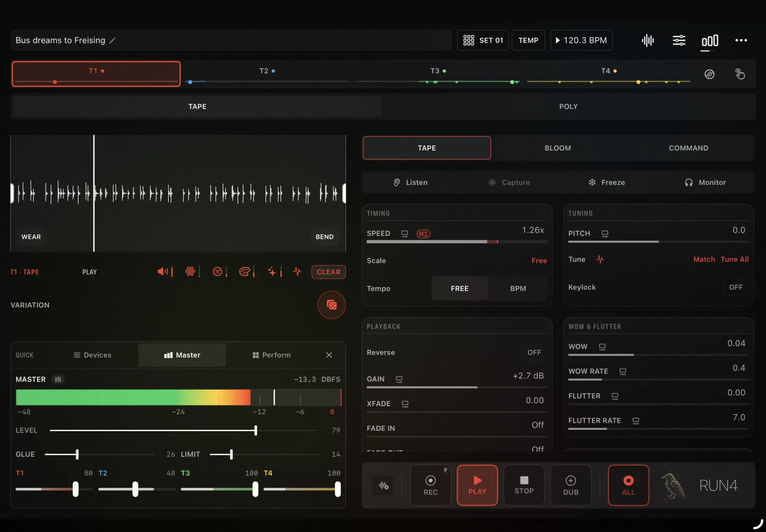The width and height of the screenshot is (766, 532).
Task: Open the mixer sliders icon in top bar
Action: click(x=679, y=40)
